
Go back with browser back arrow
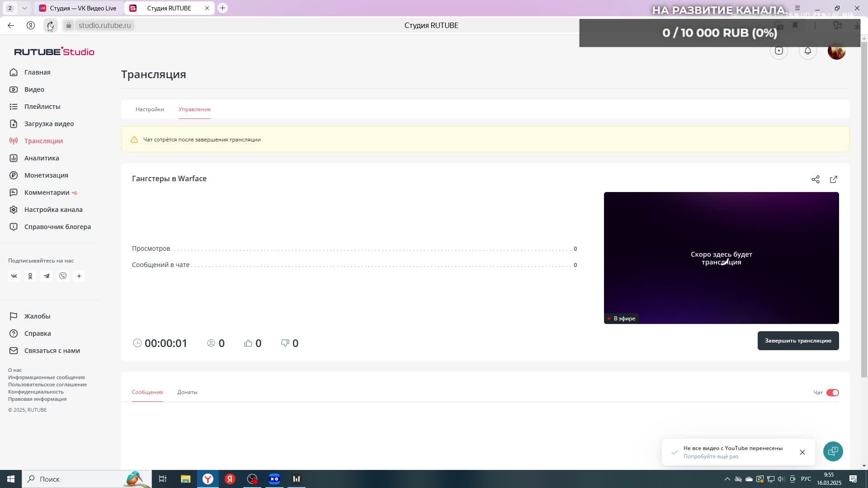[11, 26]
